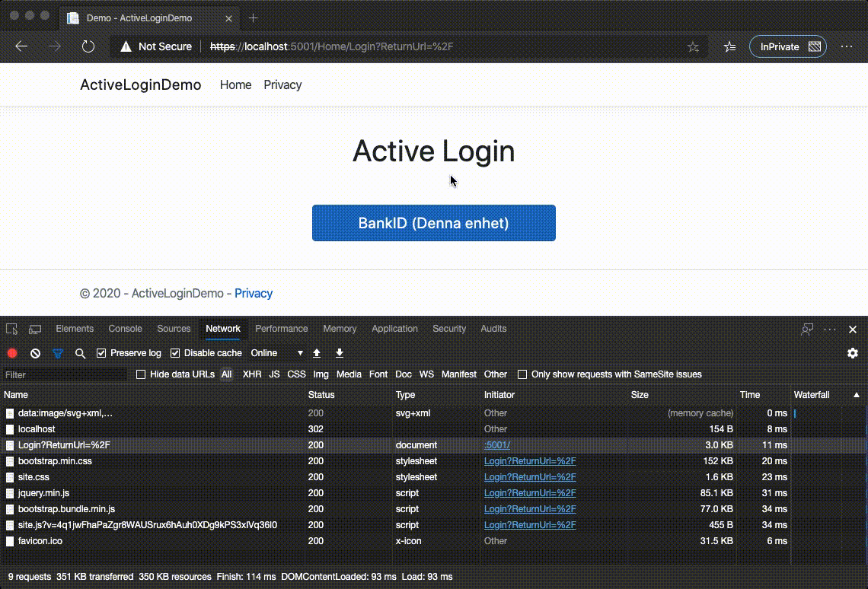868x589 pixels.
Task: Switch to the Security tab
Action: [x=449, y=329]
